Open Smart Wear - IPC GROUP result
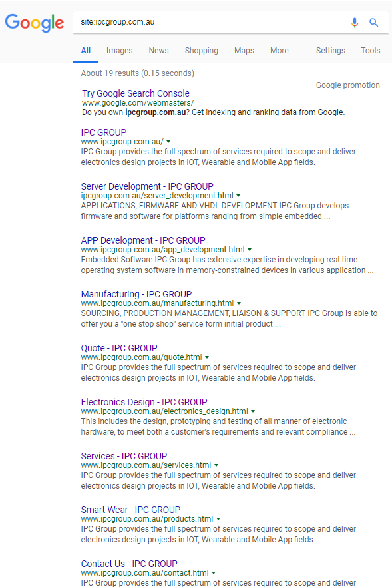392x587 pixels. [130, 510]
